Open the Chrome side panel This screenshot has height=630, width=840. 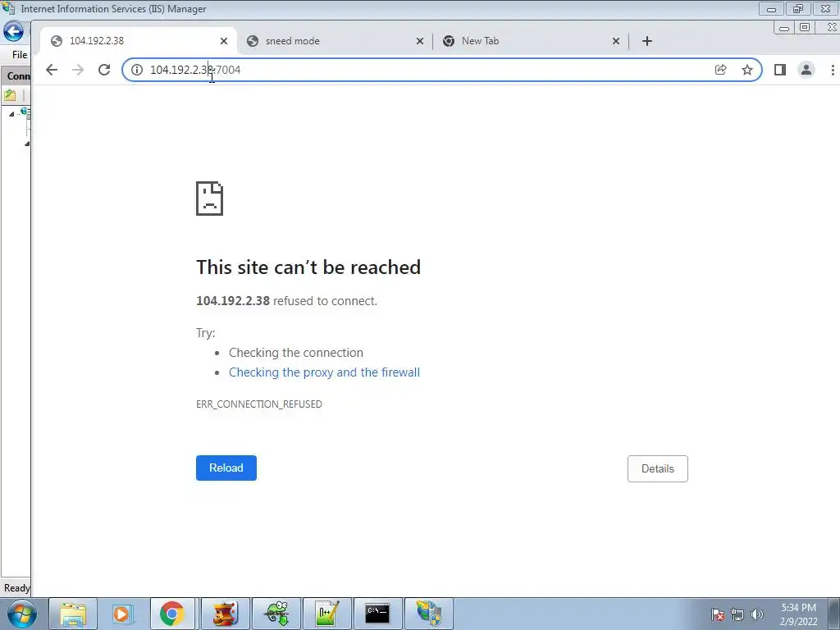click(x=780, y=70)
